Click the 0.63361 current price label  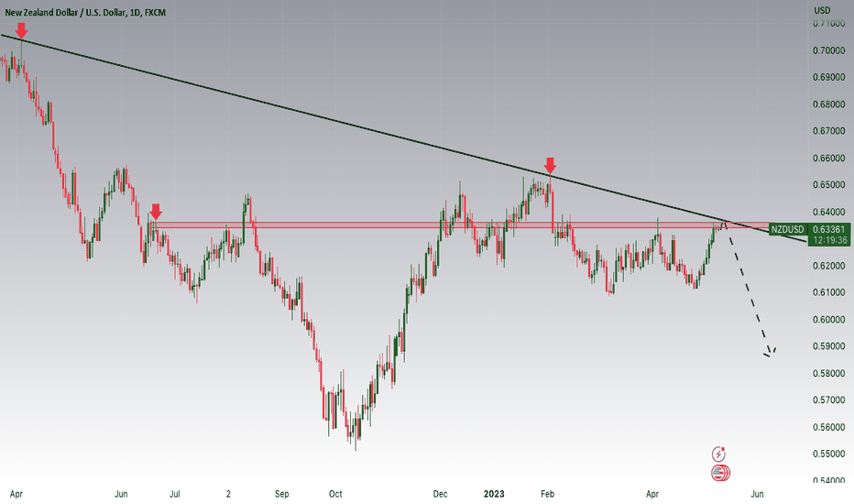828,229
